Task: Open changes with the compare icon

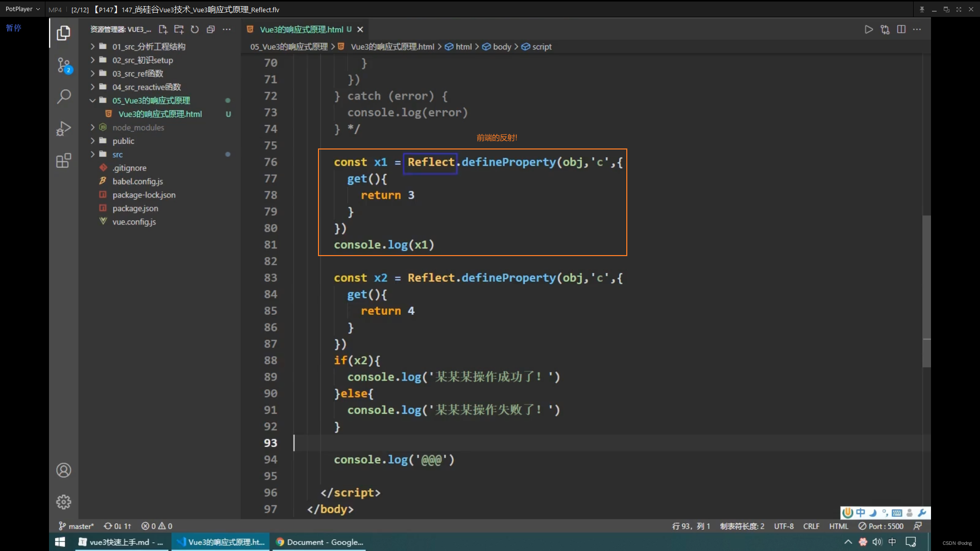Action: (885, 30)
